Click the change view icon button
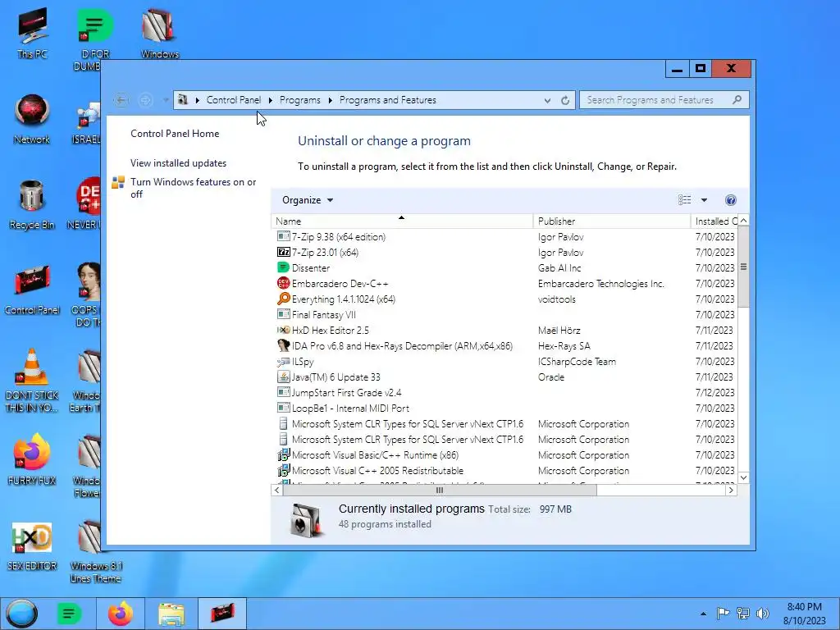 point(684,200)
